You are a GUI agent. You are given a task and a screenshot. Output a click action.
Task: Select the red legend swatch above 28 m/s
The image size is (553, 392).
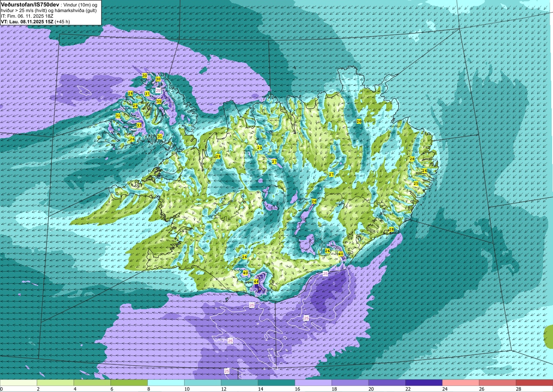tap(534, 383)
